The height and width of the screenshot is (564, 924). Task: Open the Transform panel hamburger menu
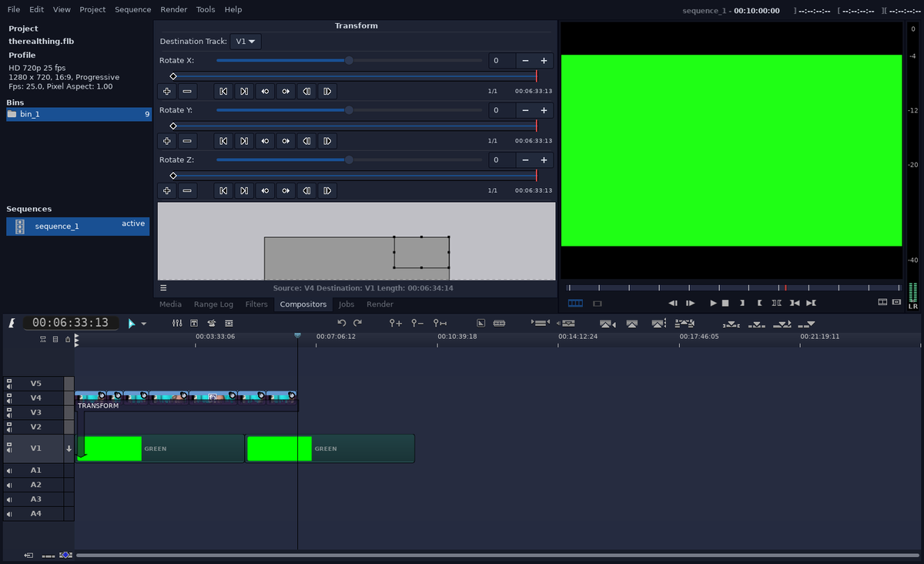pos(164,288)
